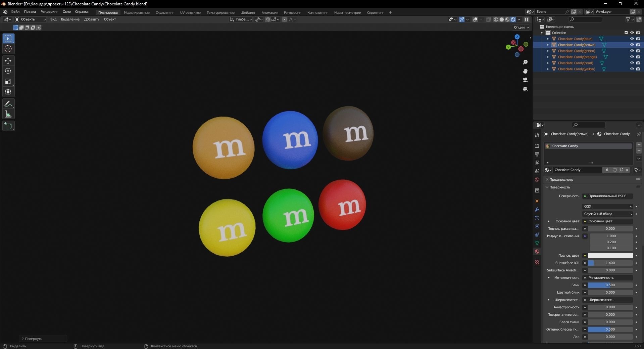644x349 pixels.
Task: Click the outliner search field
Action: (585, 19)
